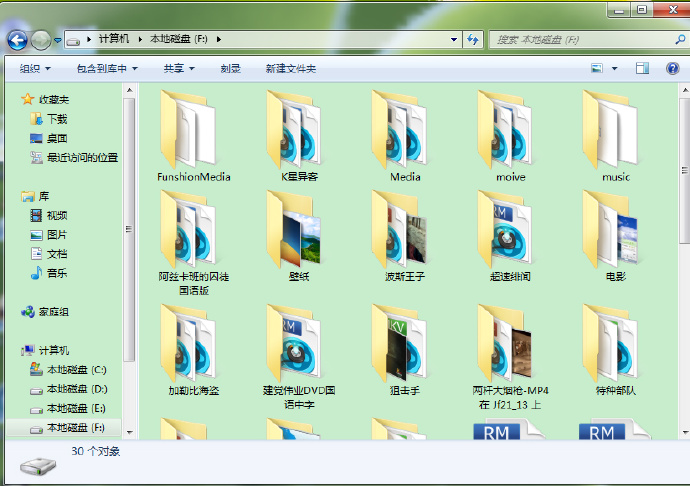Click the Forward navigation arrow button

pos(41,40)
